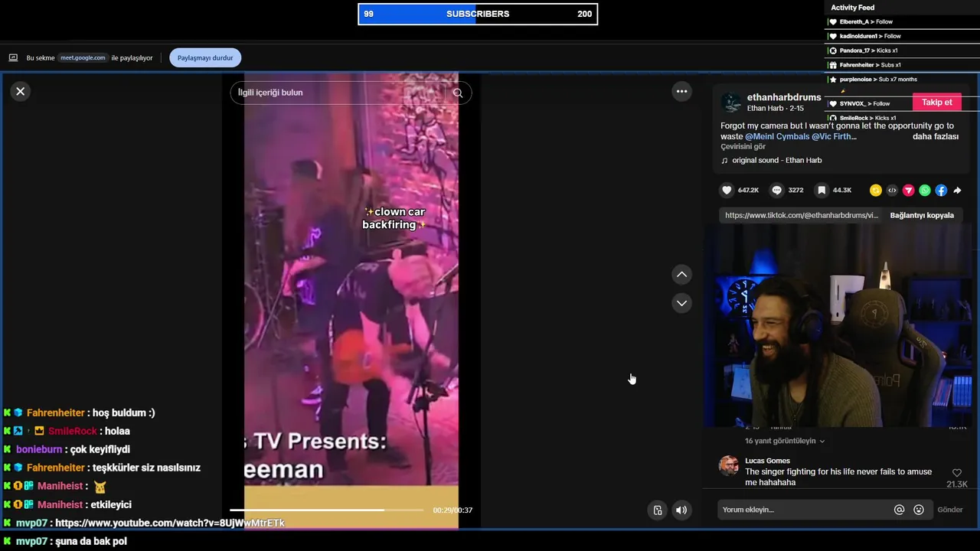Click 'purplenoise > Sub x7 months' entry
The image size is (980, 551).
[878, 79]
